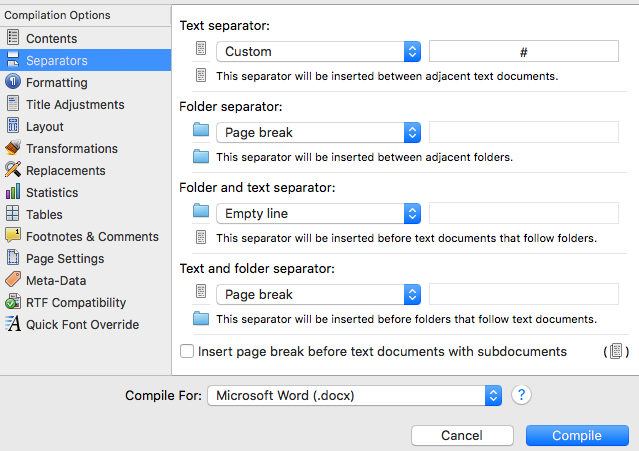Open the Text separator Custom dropdown
The image size is (639, 451).
pos(318,51)
